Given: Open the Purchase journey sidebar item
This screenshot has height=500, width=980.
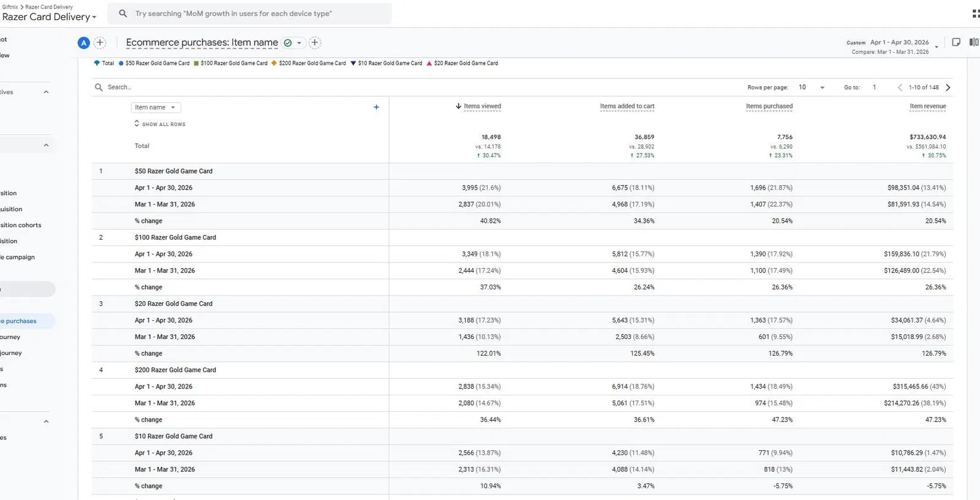Looking at the screenshot, I should click(x=10, y=337).
